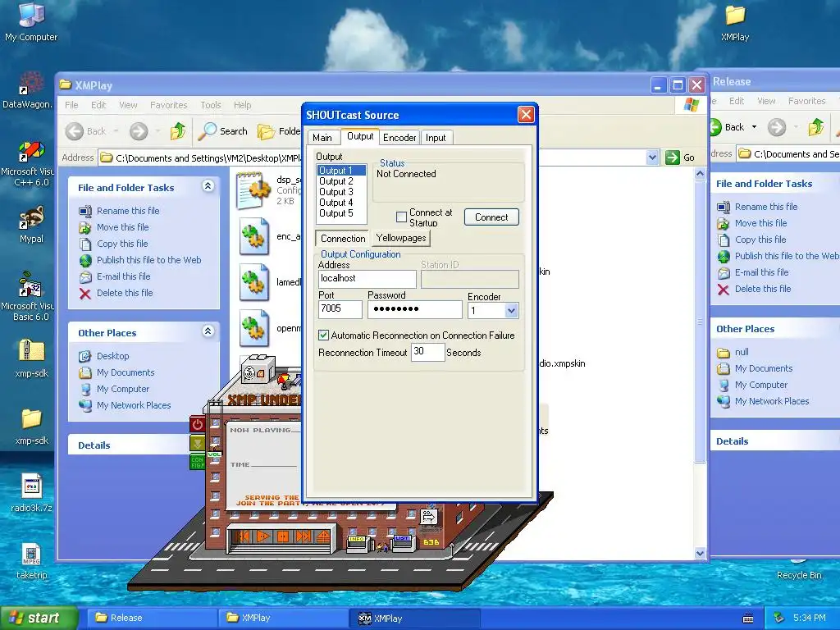This screenshot has width=840, height=630.
Task: Click the orange eject button on XMPlay skin
Action: click(x=323, y=536)
